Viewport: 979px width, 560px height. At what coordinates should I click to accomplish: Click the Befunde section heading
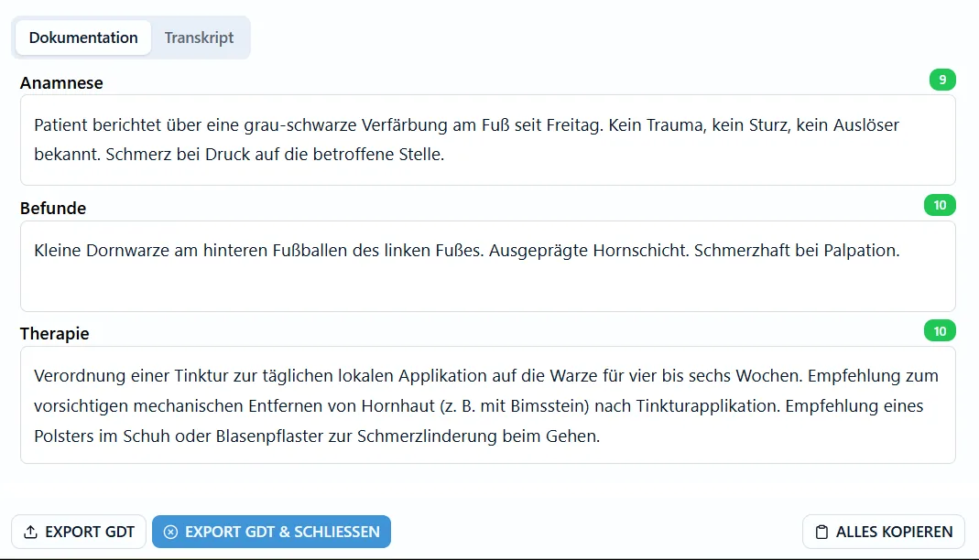(x=53, y=209)
